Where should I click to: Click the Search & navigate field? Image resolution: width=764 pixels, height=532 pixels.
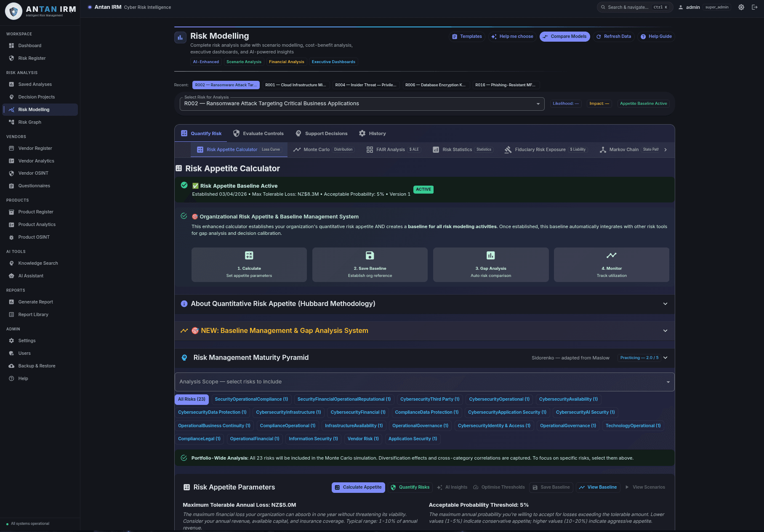click(x=635, y=7)
